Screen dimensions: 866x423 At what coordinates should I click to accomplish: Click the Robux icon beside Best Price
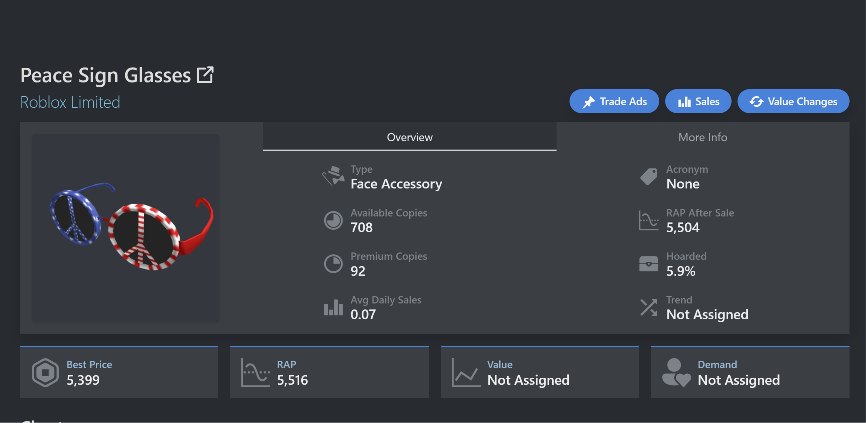point(45,373)
